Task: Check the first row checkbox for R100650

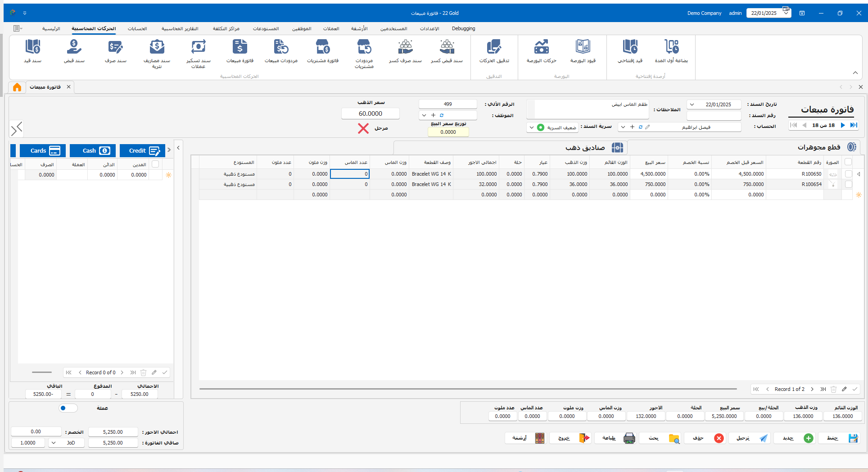Action: pyautogui.click(x=849, y=174)
